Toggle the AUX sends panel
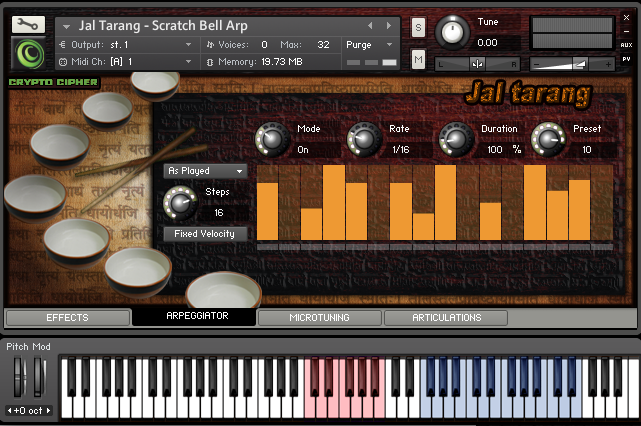The height and width of the screenshot is (426, 641). [626, 45]
